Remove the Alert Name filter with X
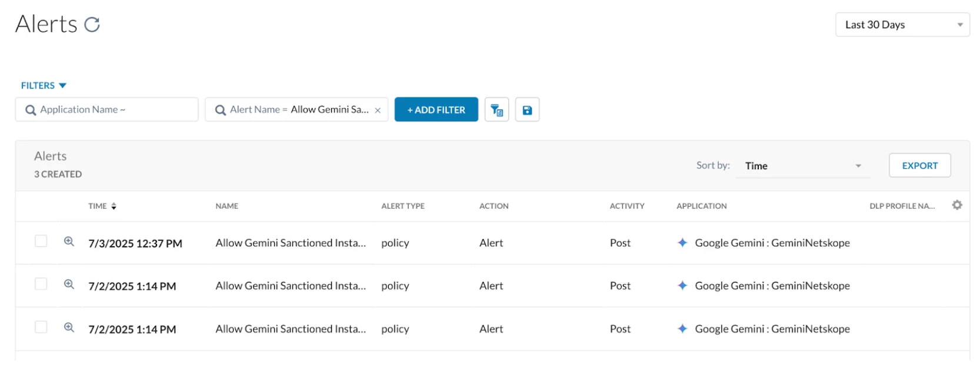This screenshot has width=980, height=369. tap(378, 110)
